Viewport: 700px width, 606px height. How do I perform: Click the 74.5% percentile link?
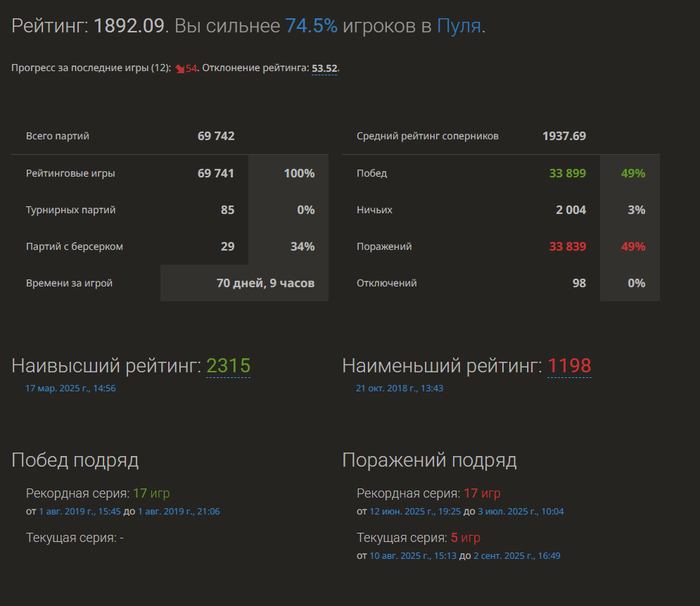point(311,26)
